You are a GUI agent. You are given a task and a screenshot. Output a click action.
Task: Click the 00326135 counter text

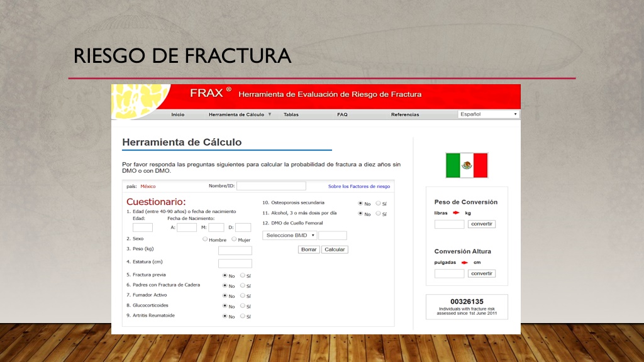[467, 302]
